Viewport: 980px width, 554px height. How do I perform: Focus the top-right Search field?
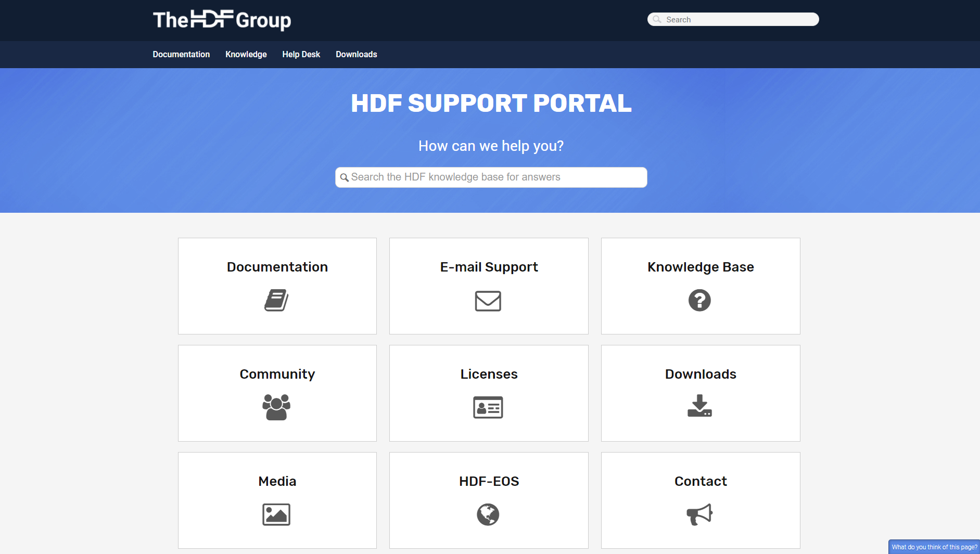tap(733, 19)
